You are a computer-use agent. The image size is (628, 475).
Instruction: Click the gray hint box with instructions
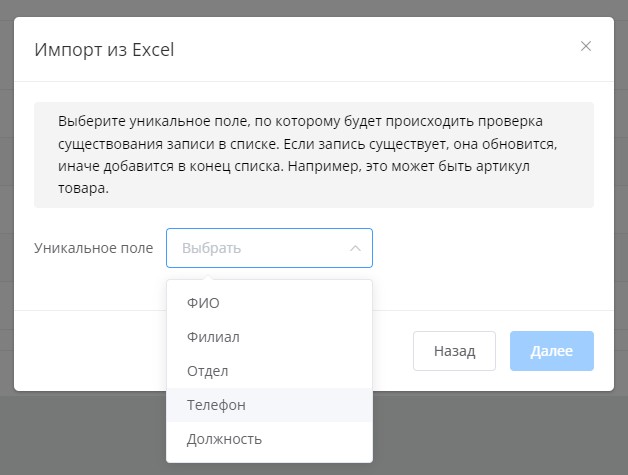[313, 154]
